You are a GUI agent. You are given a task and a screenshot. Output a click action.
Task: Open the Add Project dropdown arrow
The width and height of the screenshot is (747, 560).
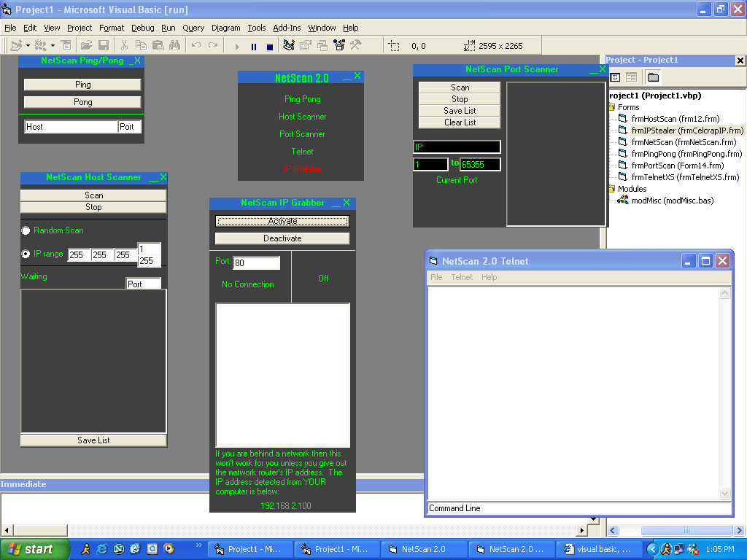(26, 46)
